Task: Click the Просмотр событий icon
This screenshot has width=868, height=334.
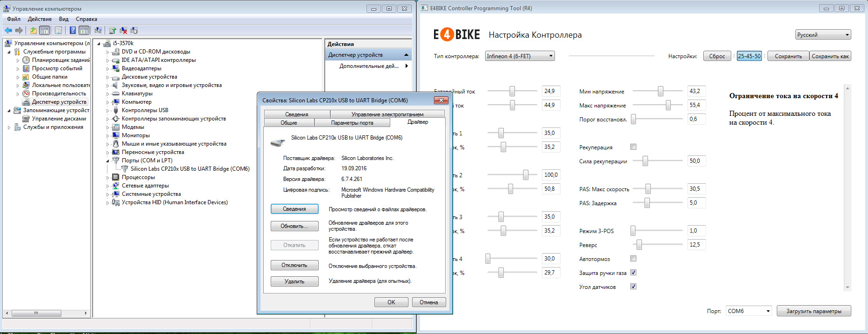Action: [x=26, y=68]
